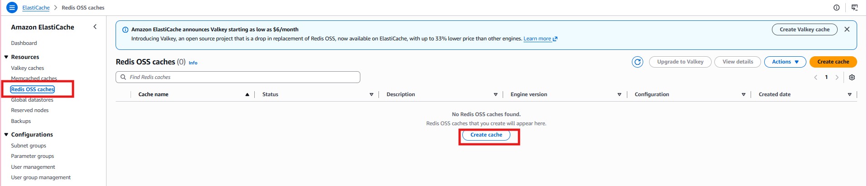Focus the Find Redis caches field
The image size is (868, 186).
pos(238,77)
